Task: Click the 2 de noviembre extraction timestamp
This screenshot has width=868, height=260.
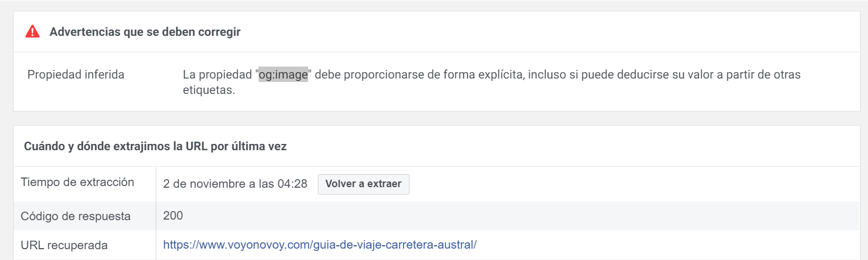Action: click(235, 184)
